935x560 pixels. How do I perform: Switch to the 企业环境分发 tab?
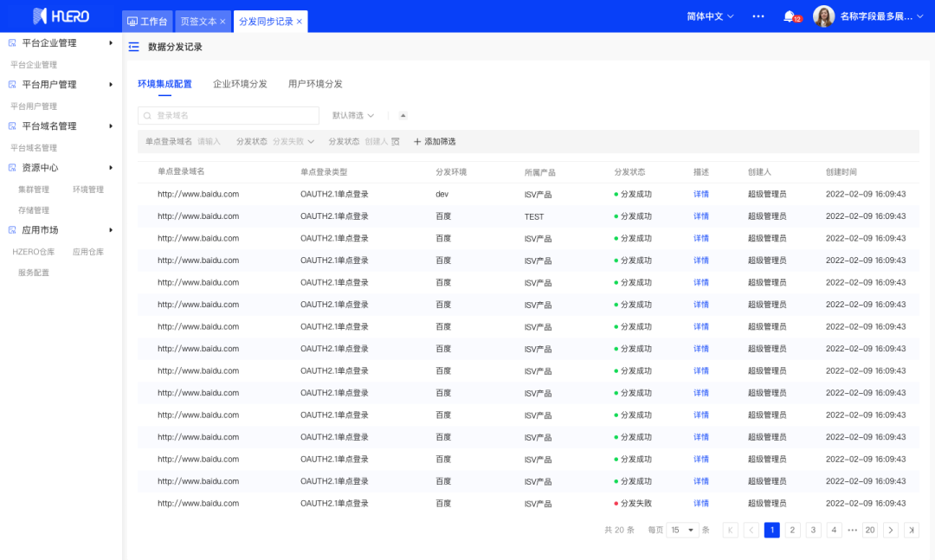click(240, 84)
